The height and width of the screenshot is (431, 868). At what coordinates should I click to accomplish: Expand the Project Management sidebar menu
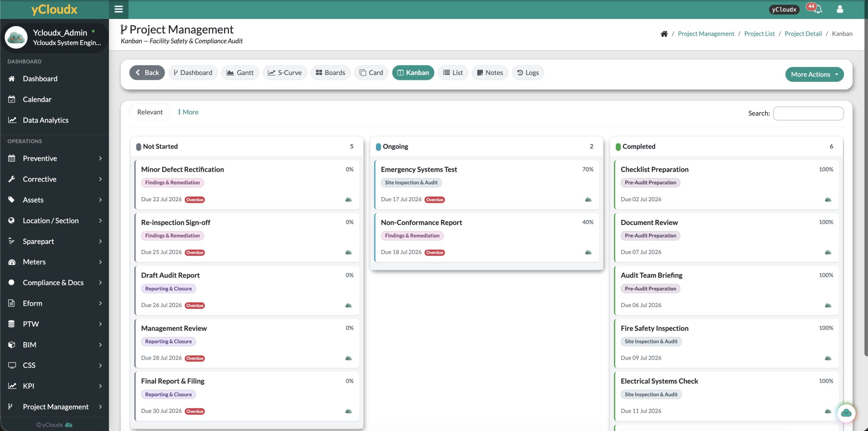(54, 407)
